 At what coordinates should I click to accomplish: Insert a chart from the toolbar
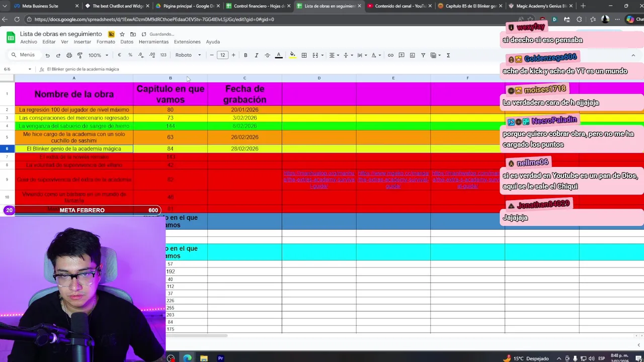412,55
